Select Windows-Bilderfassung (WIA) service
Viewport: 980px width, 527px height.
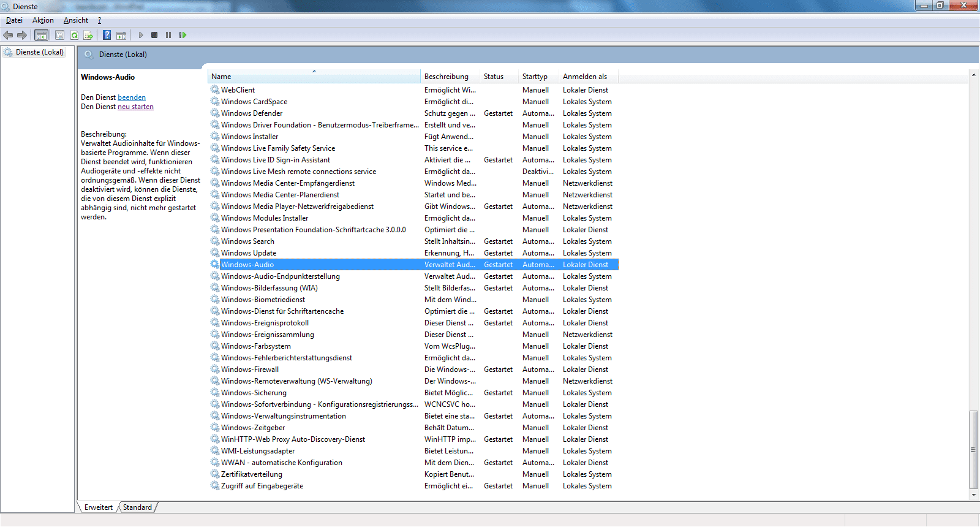pos(269,288)
